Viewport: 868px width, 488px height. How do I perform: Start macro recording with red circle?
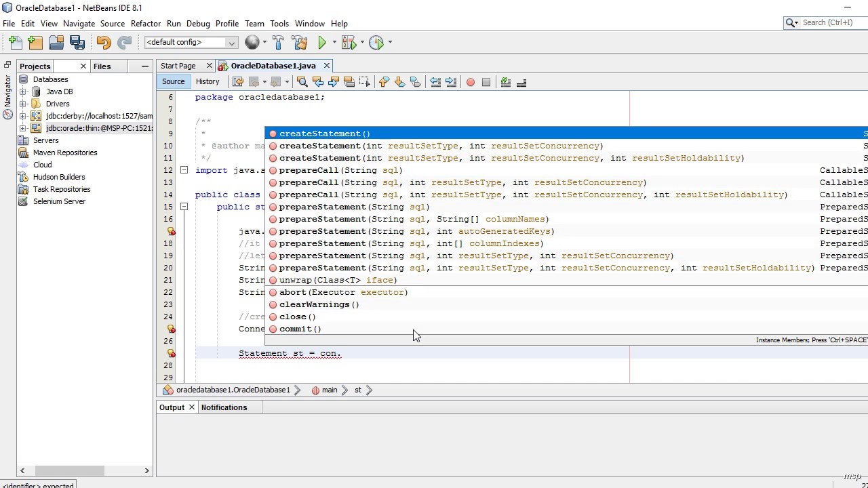coord(471,82)
